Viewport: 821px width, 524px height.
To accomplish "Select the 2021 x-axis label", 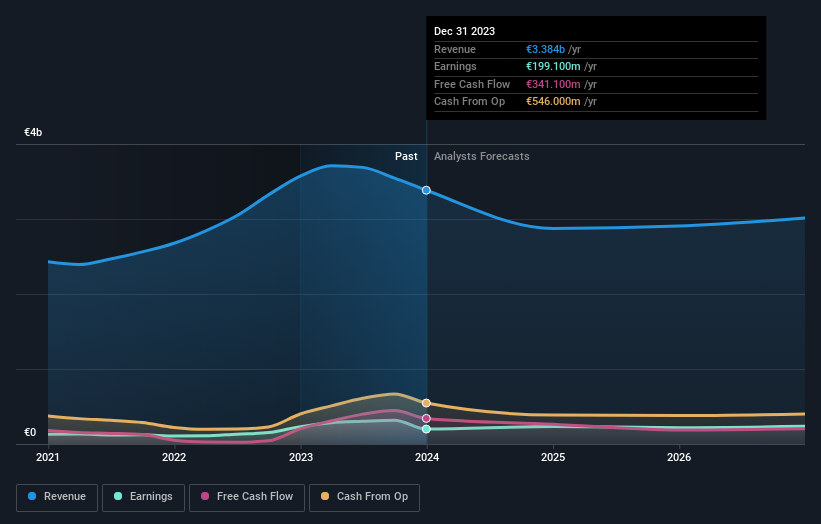I will (48, 457).
